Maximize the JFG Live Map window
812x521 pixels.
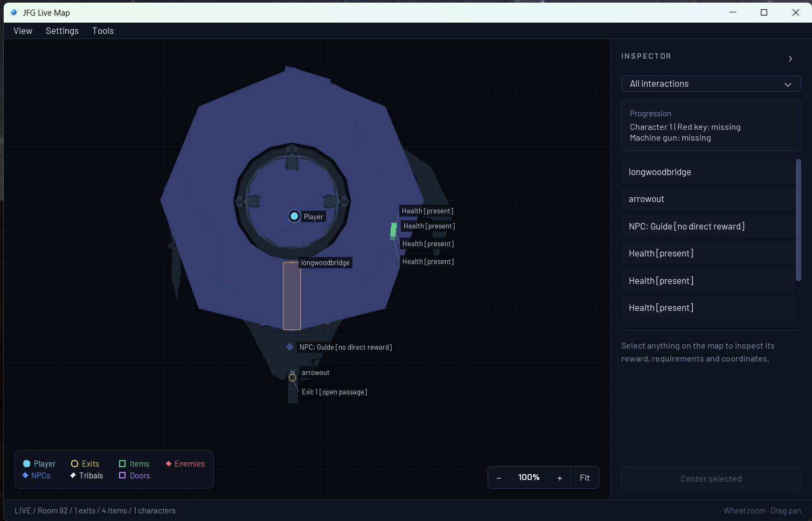[x=764, y=12]
